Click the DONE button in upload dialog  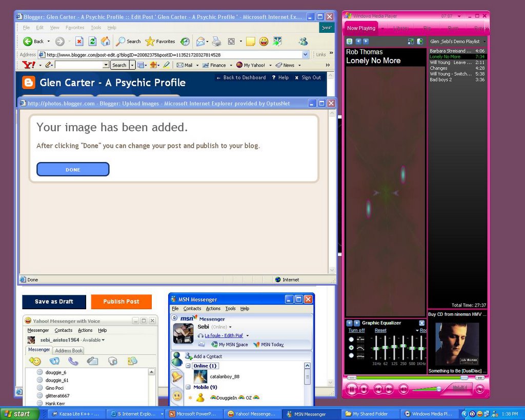73,169
